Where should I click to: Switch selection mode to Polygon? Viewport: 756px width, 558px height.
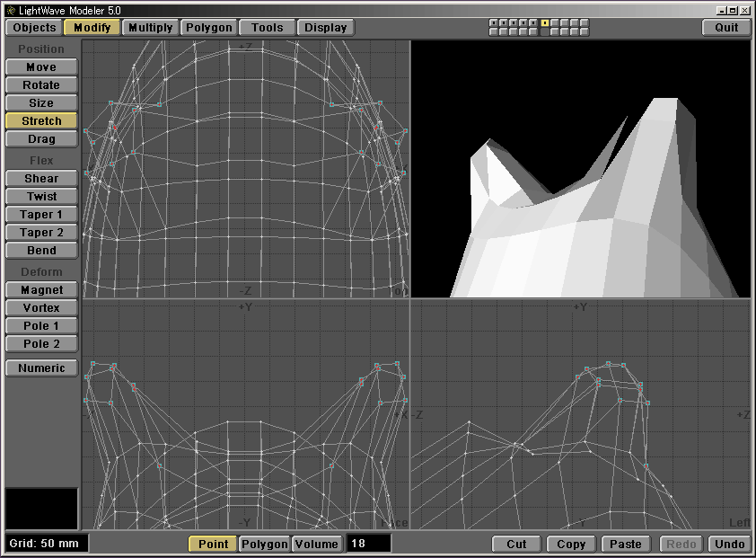pos(265,545)
